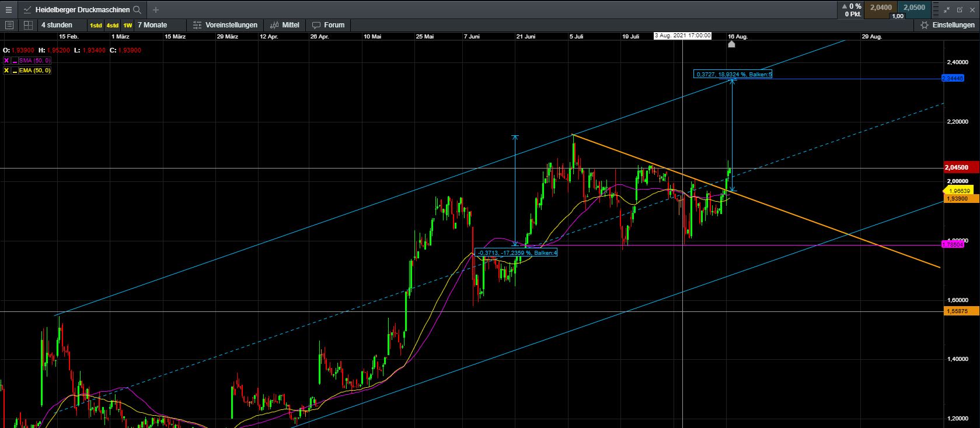This screenshot has width=980, height=428.
Task: Select the upper measurement label showing 18,9324 %
Action: pyautogui.click(x=733, y=75)
